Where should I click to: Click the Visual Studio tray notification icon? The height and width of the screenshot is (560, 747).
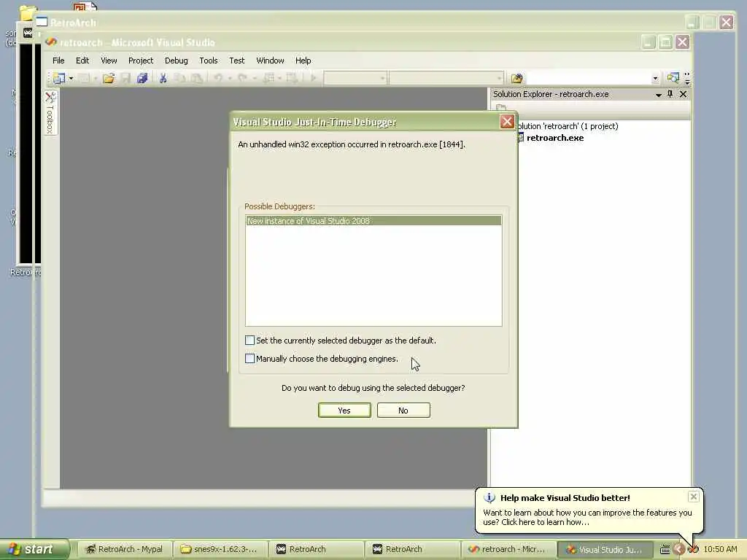pyautogui.click(x=693, y=550)
